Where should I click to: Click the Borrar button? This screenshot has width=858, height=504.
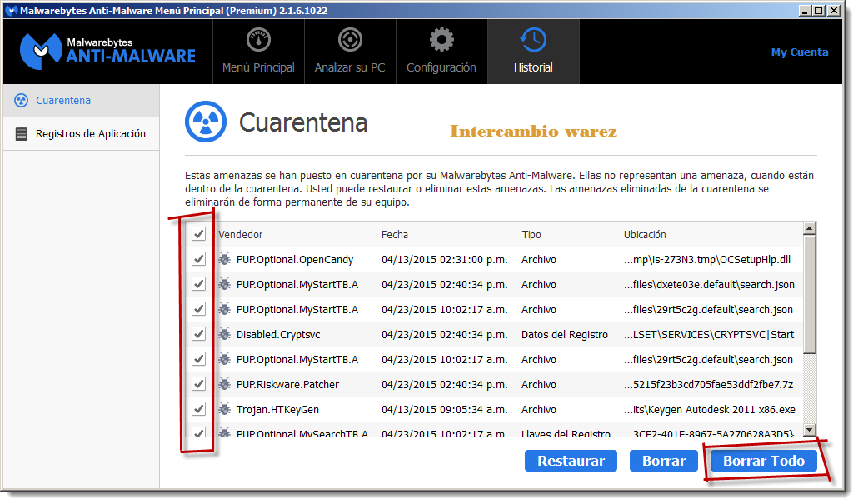pos(664,461)
